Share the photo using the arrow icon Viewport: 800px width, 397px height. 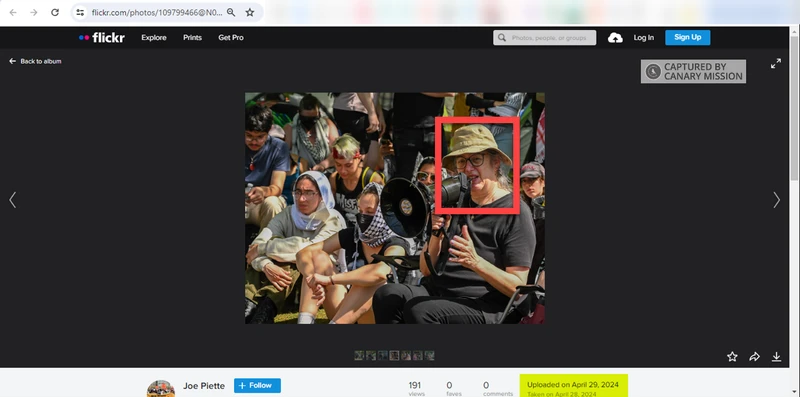coord(755,357)
